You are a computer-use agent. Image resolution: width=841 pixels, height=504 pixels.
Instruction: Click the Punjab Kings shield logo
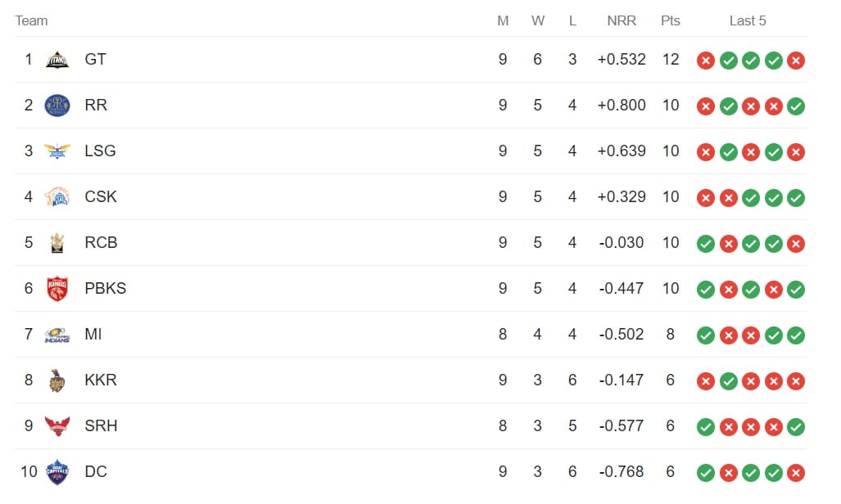(57, 289)
